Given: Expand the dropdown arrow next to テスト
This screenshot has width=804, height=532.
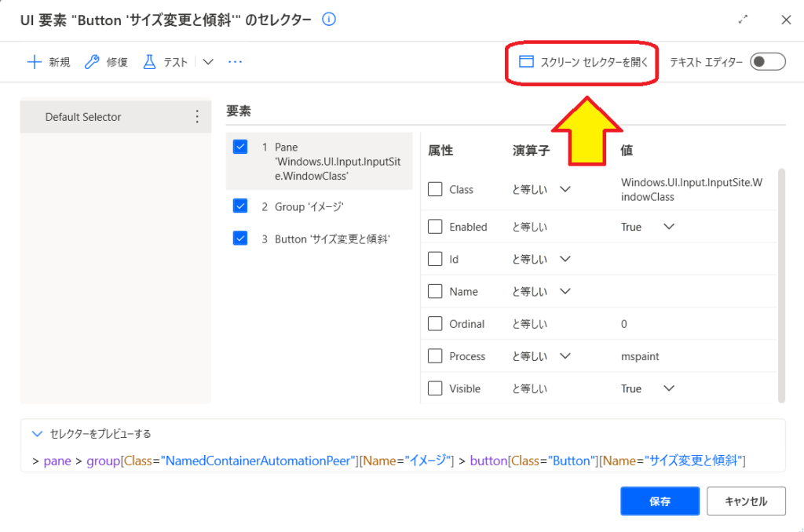Looking at the screenshot, I should (x=208, y=62).
